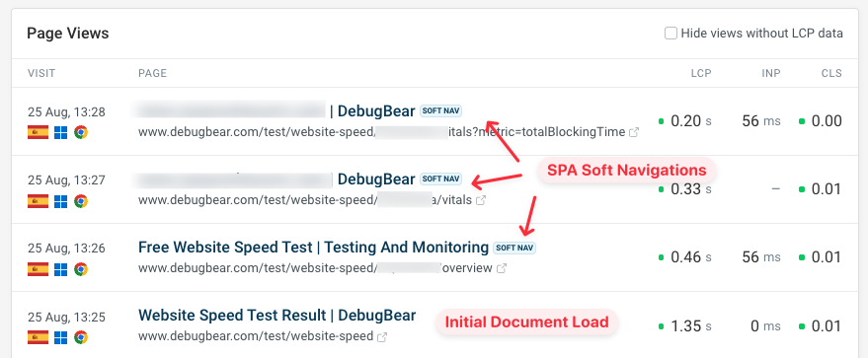The image size is (868, 358).
Task: Click the URL ending in /vitals
Action: click(305, 200)
